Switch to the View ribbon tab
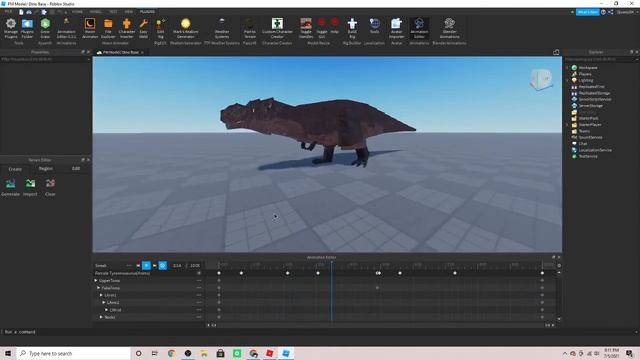640x360 pixels. click(129, 12)
